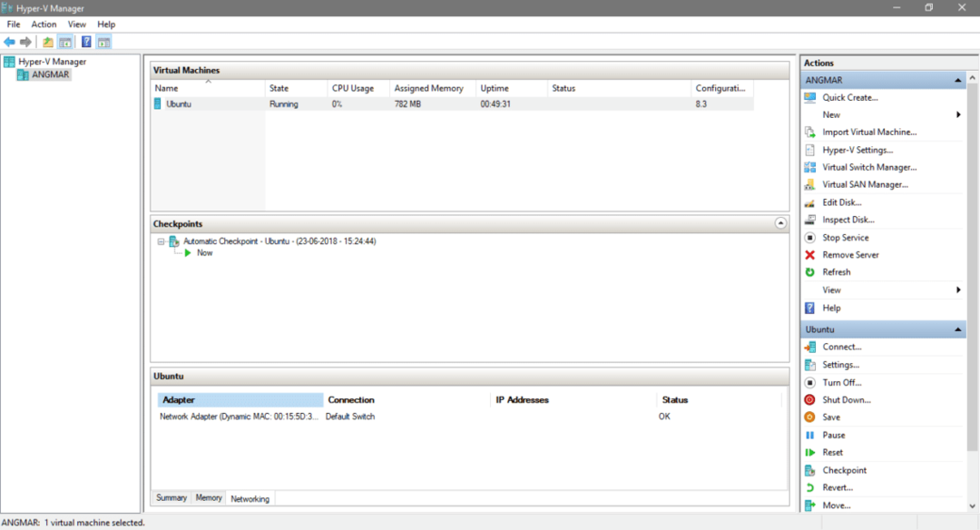Screen dimensions: 980x530
Task: Click the Shut Down icon for Ubuntu
Action: (809, 400)
